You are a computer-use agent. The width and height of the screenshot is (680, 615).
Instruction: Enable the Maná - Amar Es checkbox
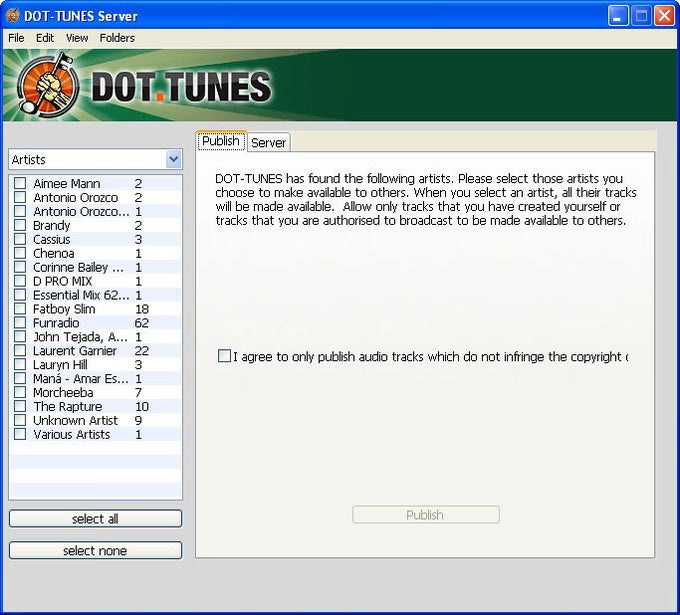coord(20,378)
